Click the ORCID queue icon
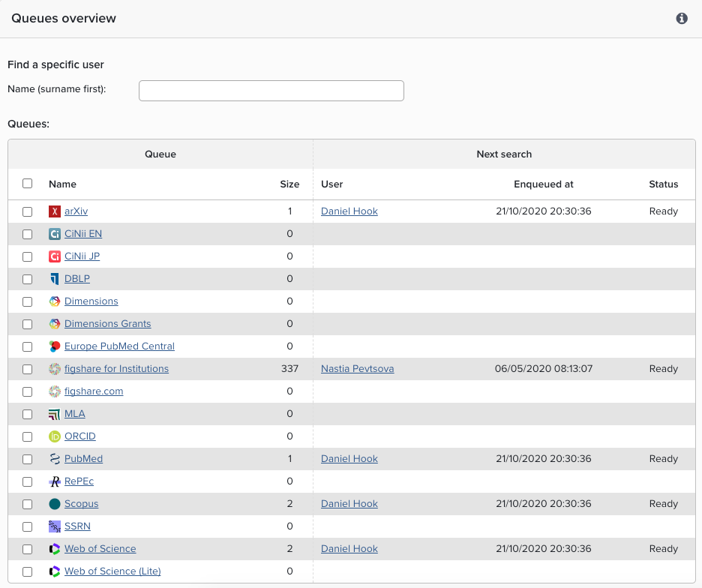The image size is (702, 588). pyautogui.click(x=54, y=436)
